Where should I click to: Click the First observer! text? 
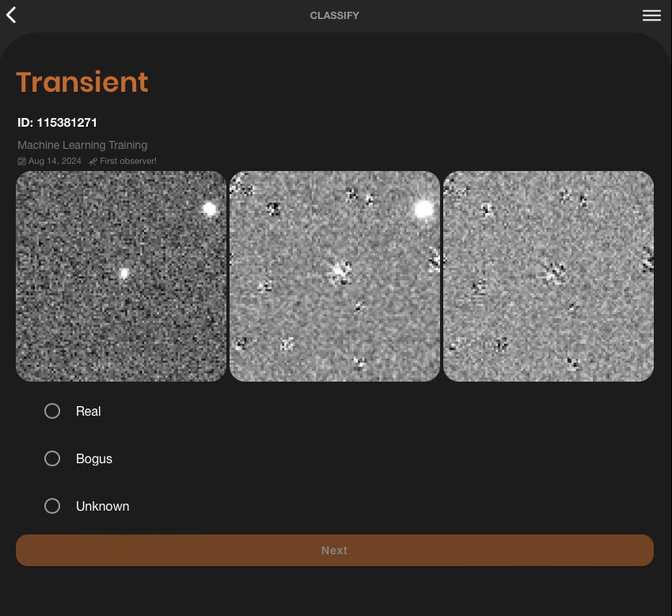[127, 162]
